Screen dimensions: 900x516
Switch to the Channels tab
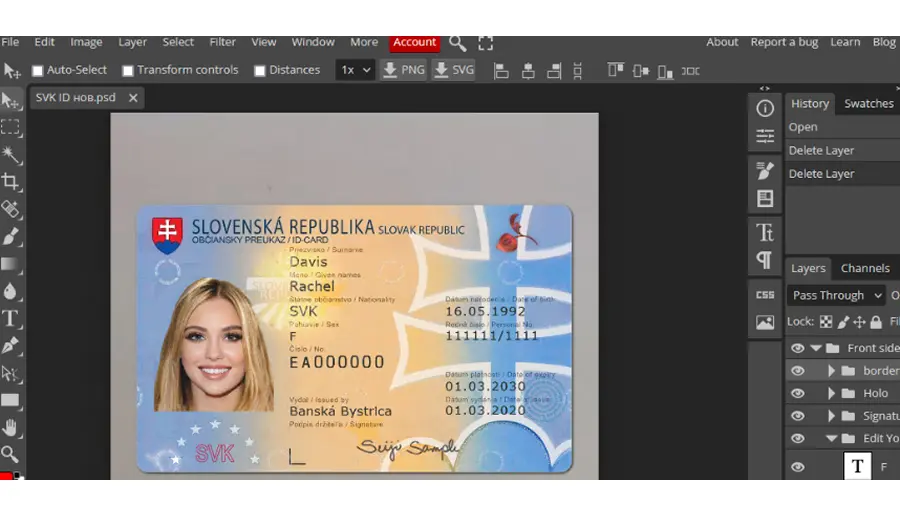point(865,268)
